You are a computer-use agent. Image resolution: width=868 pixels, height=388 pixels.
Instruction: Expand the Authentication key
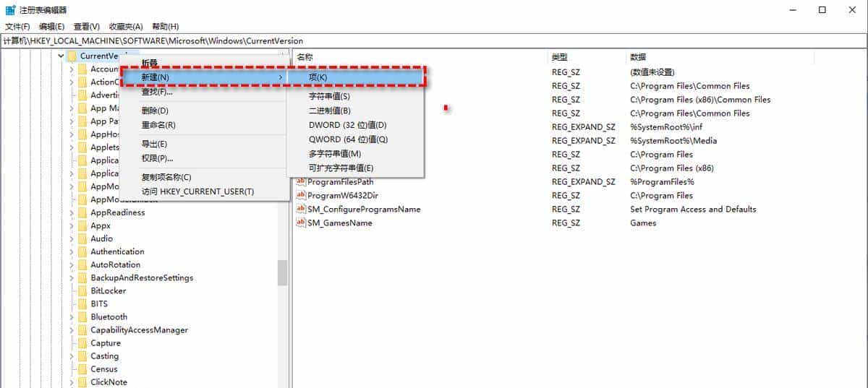72,251
